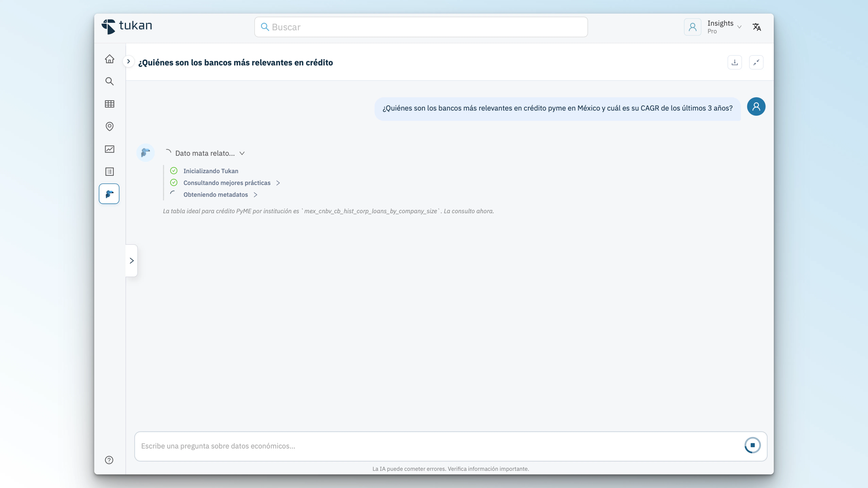
Task: Open the charts icon in sidebar
Action: 110,149
